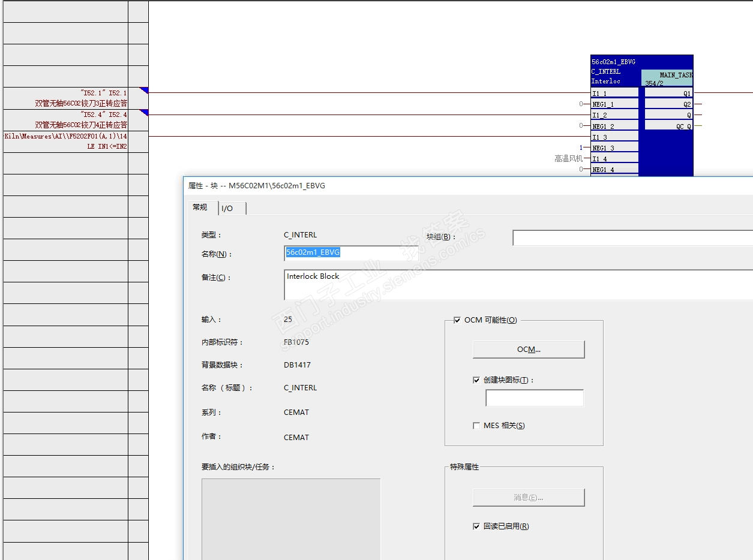Select the Q2 output pin

(x=668, y=104)
